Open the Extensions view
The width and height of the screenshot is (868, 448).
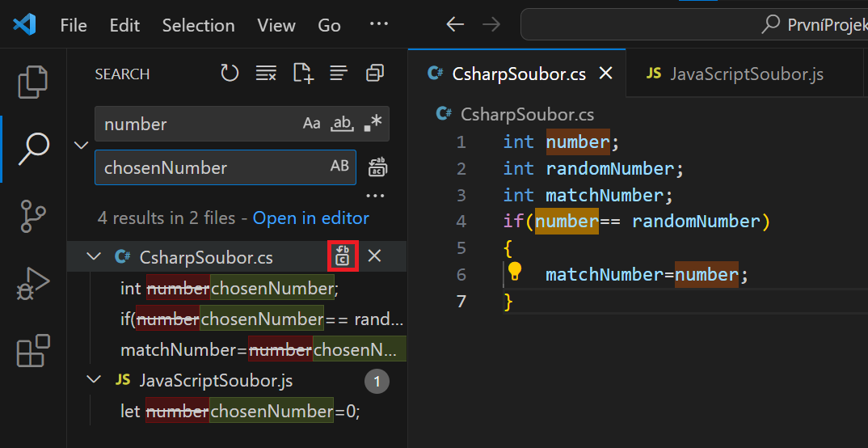[33, 350]
